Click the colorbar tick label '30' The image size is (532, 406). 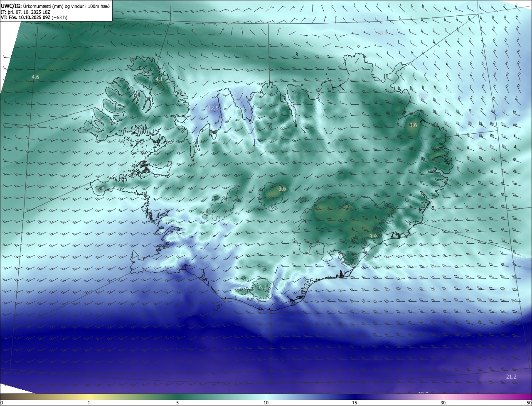[443, 403]
